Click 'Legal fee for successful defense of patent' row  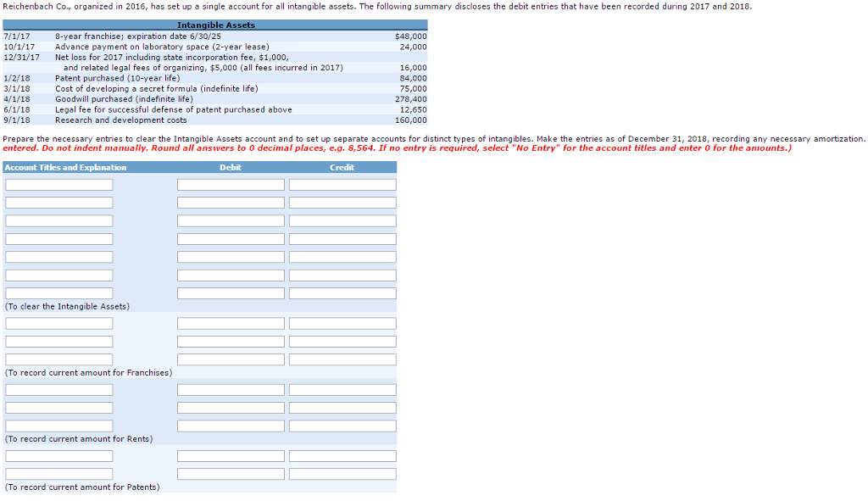tap(215, 109)
